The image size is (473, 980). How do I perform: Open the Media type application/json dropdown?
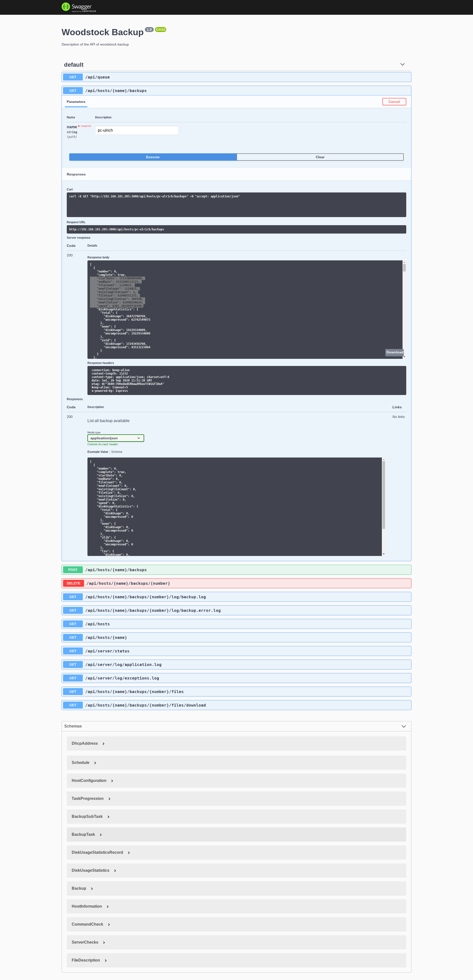click(x=115, y=438)
